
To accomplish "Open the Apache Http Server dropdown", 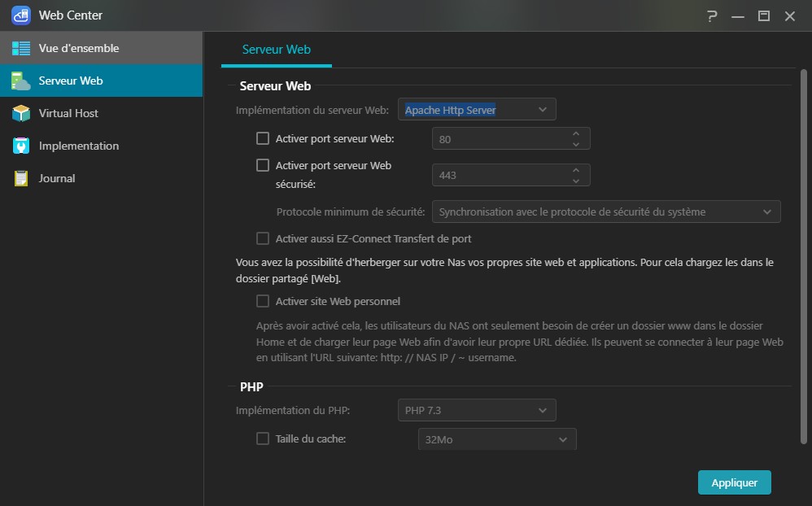I will 477,110.
